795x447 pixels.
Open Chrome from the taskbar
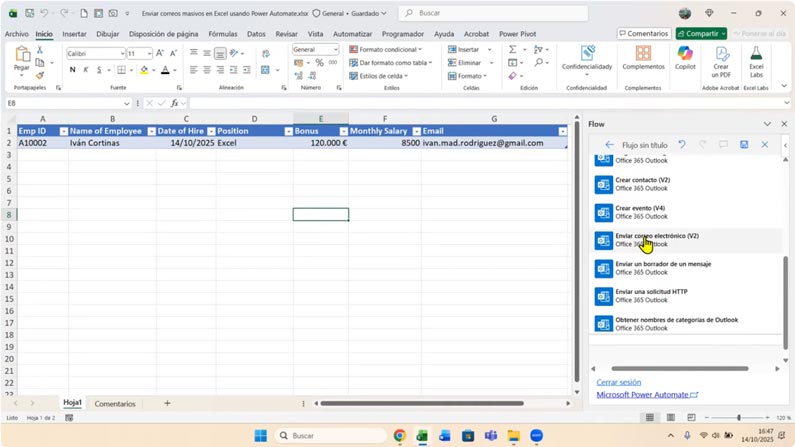[400, 435]
